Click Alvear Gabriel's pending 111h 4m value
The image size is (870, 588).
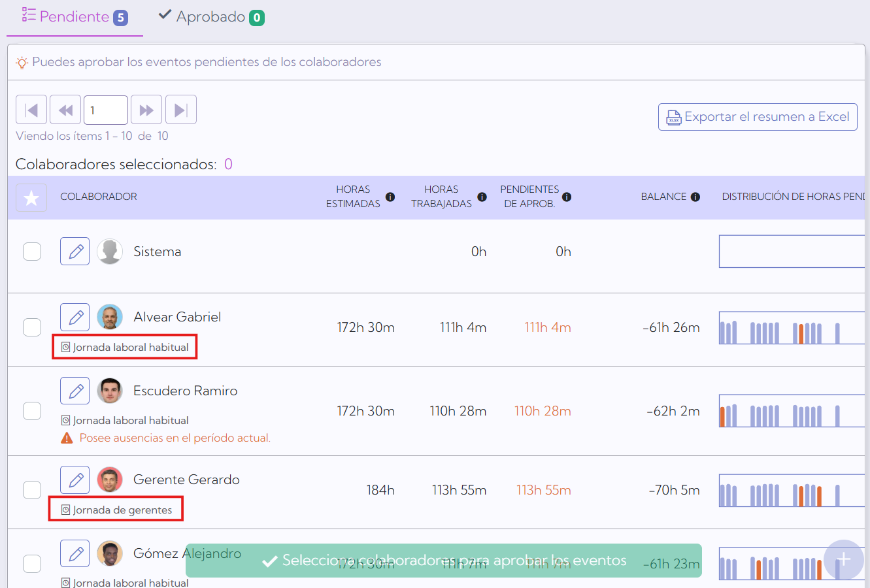tap(548, 327)
